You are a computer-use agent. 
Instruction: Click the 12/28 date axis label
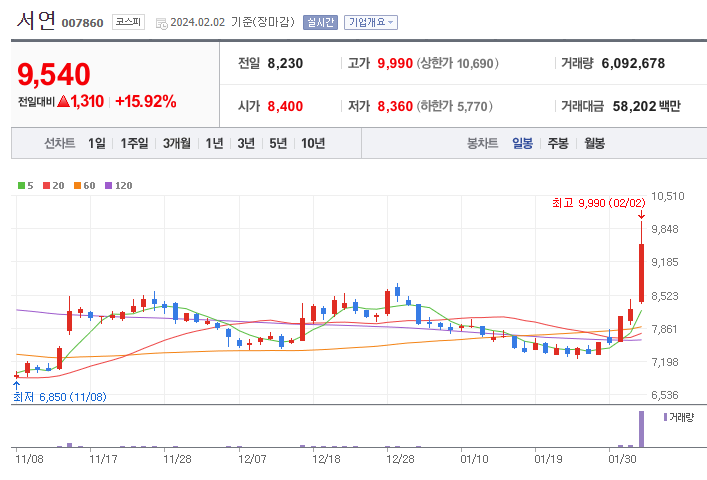pyautogui.click(x=400, y=459)
